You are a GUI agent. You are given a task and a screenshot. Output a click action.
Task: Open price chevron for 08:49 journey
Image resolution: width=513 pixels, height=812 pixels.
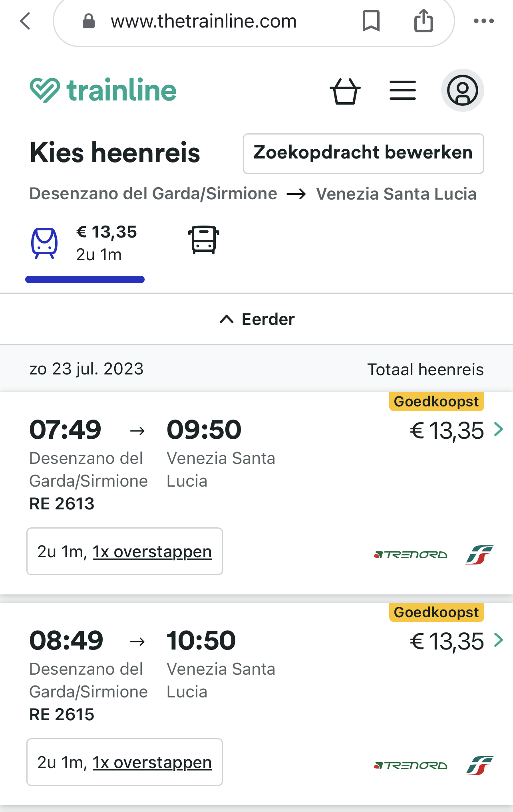tap(498, 640)
